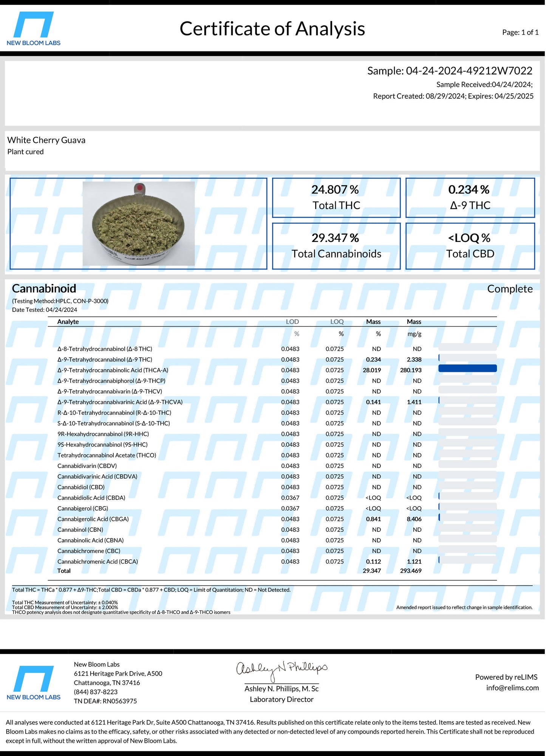Select the 24.807 % Total THC box
The width and height of the screenshot is (546, 756).
click(336, 198)
